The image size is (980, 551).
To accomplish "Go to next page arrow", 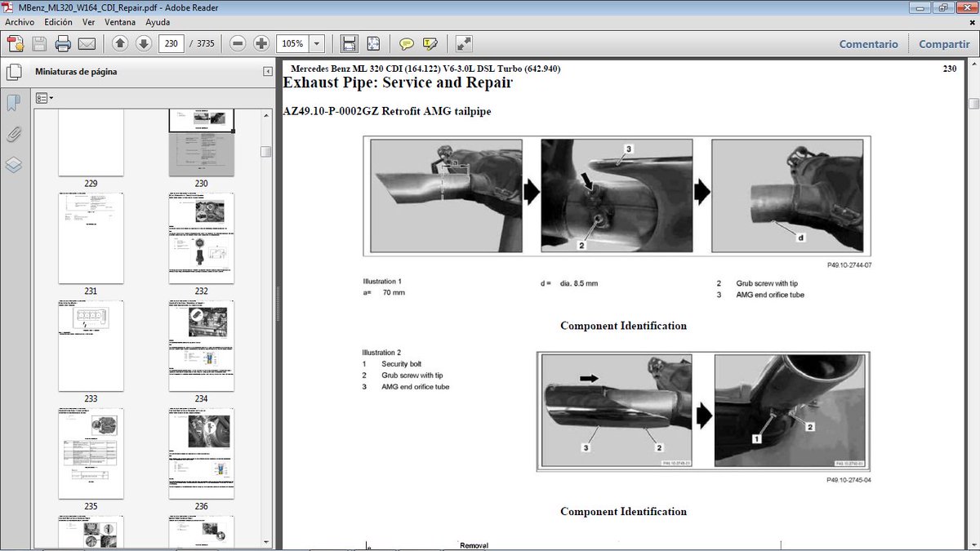I will [143, 44].
